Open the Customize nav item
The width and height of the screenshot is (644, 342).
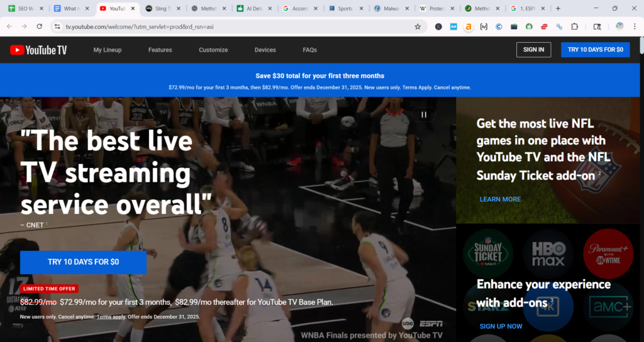[213, 50]
